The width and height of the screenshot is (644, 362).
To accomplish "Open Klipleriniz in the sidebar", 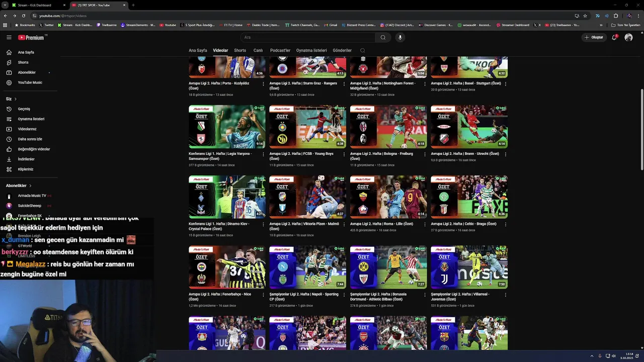I will tap(26, 169).
